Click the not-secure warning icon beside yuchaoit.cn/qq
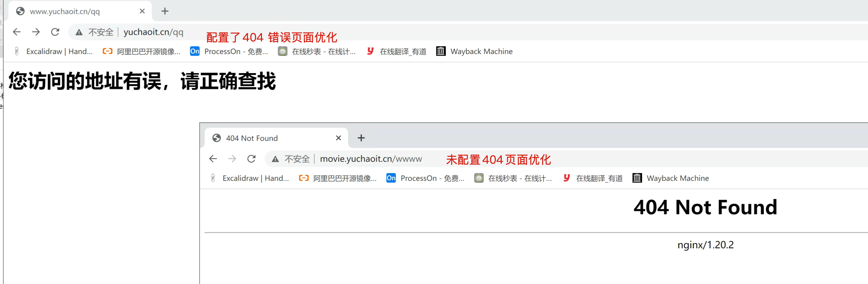868x284 pixels. tap(79, 32)
